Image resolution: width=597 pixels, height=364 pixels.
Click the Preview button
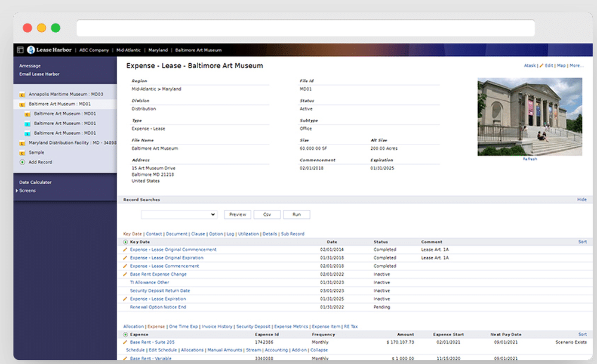(238, 214)
